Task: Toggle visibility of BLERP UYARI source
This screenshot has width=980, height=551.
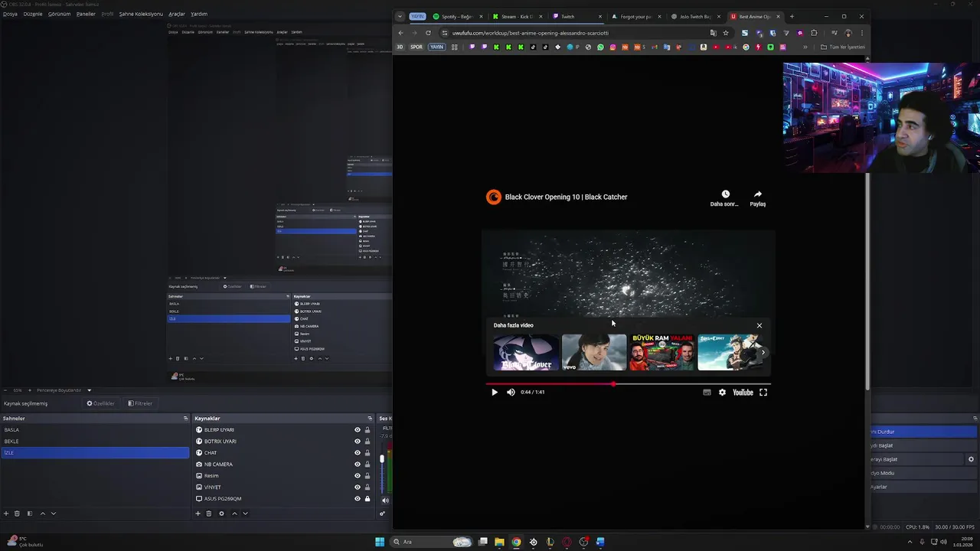Action: (x=357, y=430)
